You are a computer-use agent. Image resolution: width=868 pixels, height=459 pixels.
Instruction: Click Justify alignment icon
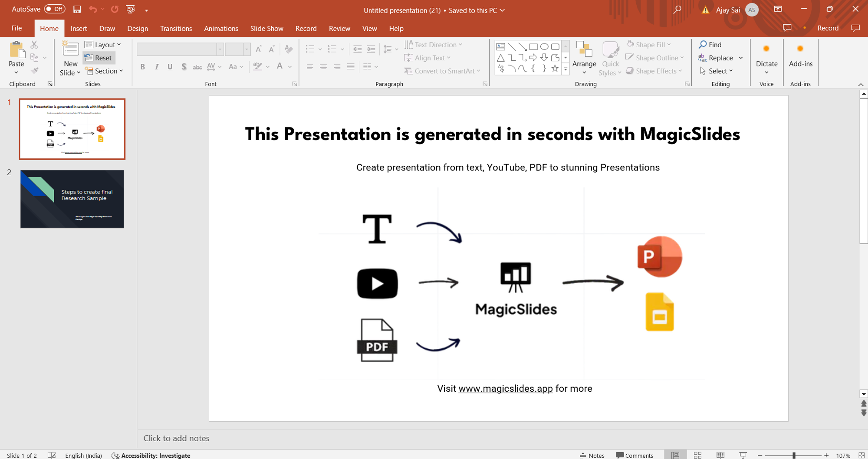tap(351, 67)
